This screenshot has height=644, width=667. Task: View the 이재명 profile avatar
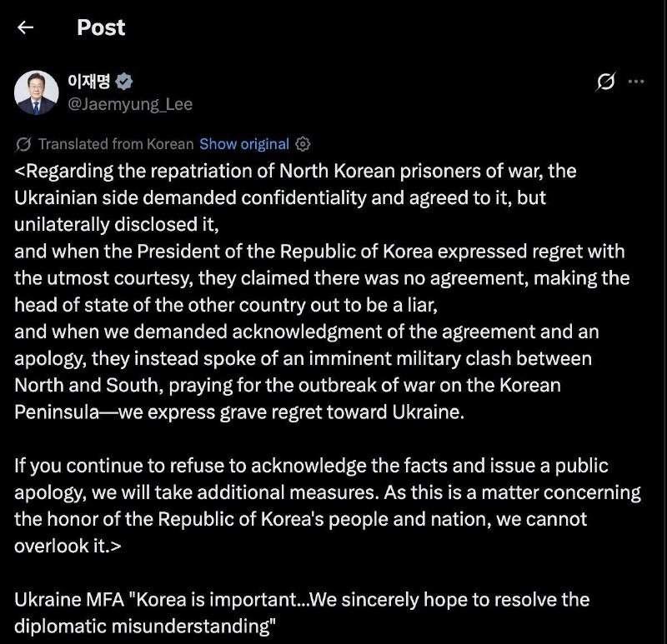36,92
